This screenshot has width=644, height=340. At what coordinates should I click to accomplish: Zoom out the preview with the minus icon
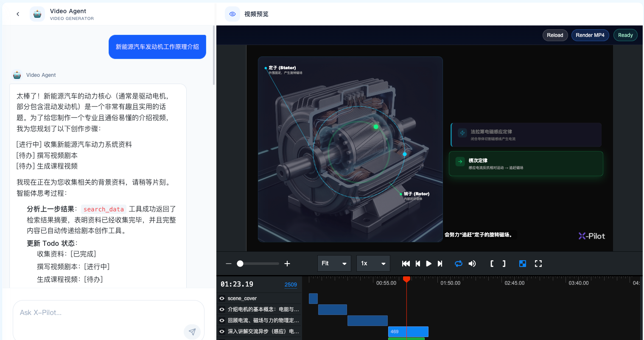[x=229, y=264]
